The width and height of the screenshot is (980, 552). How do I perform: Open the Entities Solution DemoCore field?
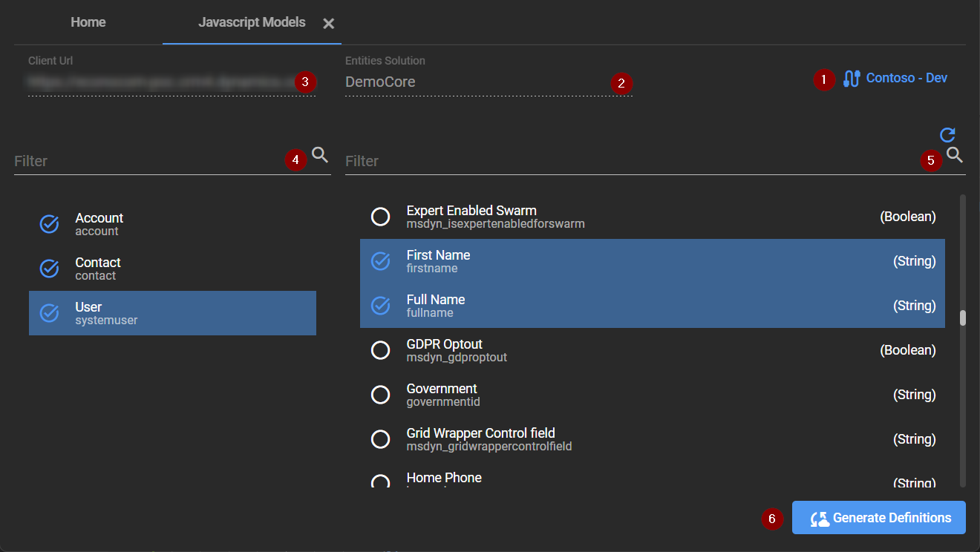point(475,82)
